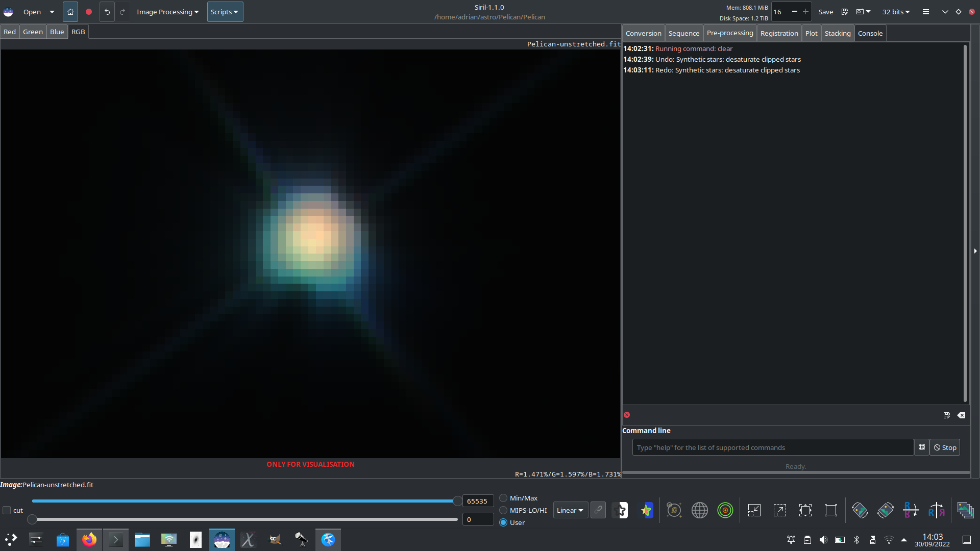Open the Stacking tab
This screenshot has width=980, height=551.
(x=838, y=33)
